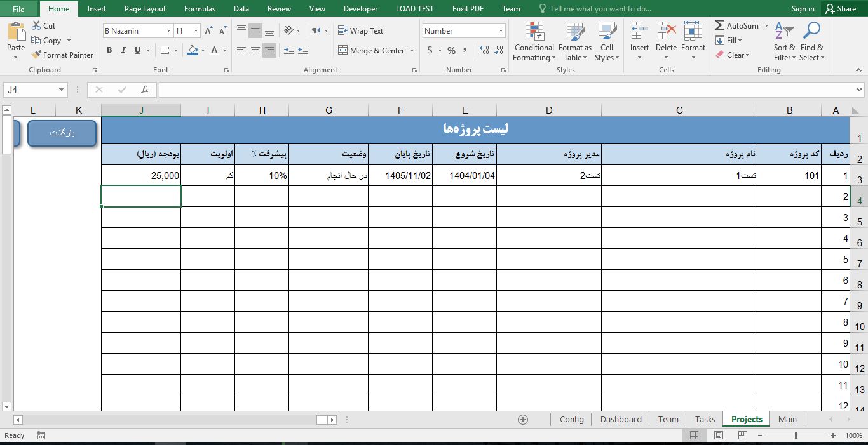This screenshot has height=445, width=868.
Task: Open the font size dropdown
Action: click(196, 30)
